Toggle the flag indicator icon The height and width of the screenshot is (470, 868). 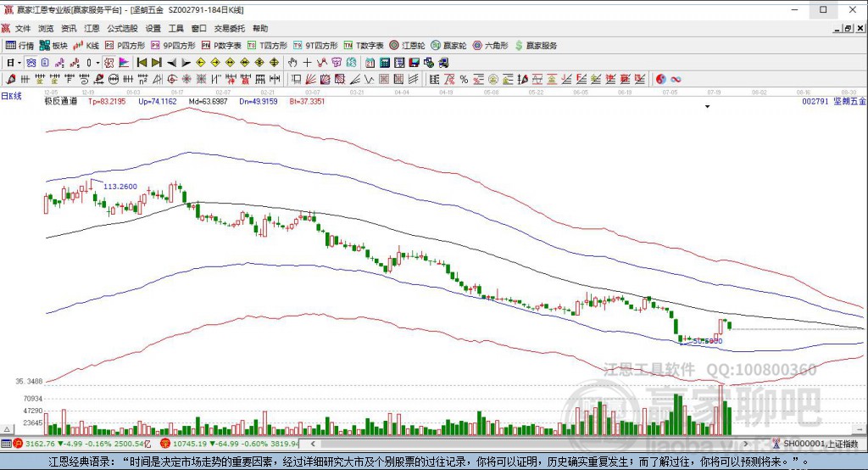tap(124, 63)
